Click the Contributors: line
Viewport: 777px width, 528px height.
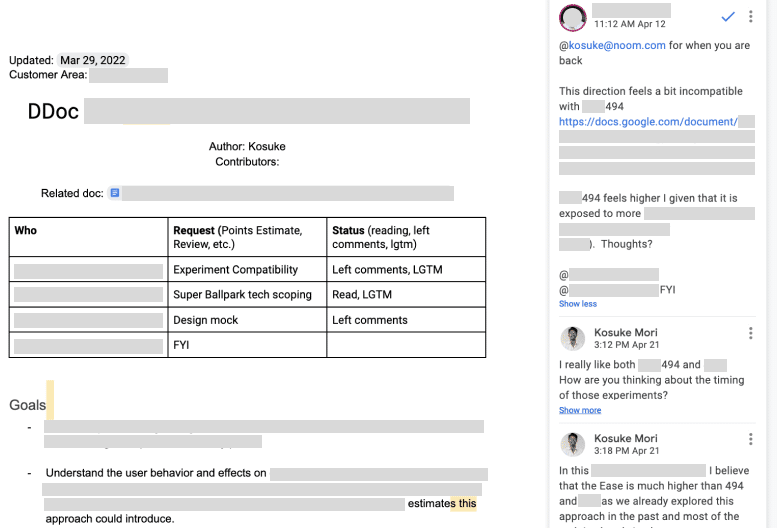[x=247, y=162]
